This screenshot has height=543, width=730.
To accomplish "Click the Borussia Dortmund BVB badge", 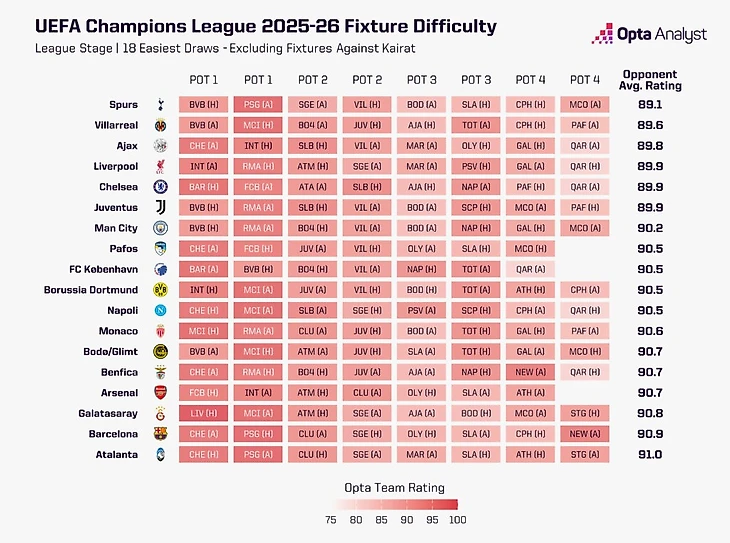I will [x=161, y=290].
